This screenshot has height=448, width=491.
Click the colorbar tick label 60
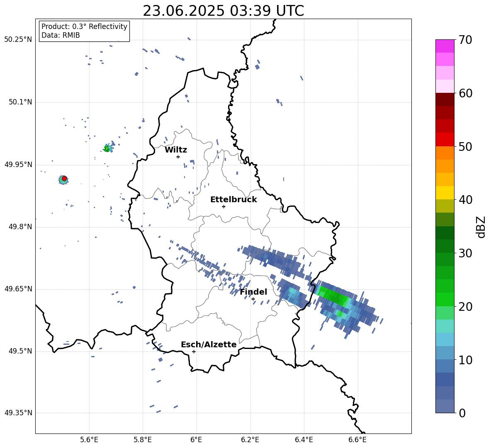coord(465,93)
